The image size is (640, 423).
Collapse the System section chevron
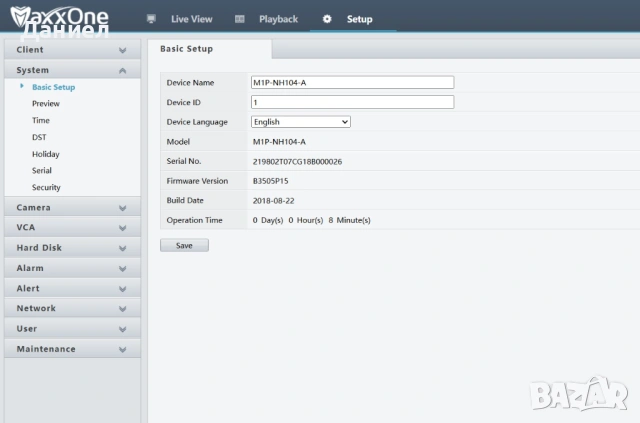pos(122,71)
